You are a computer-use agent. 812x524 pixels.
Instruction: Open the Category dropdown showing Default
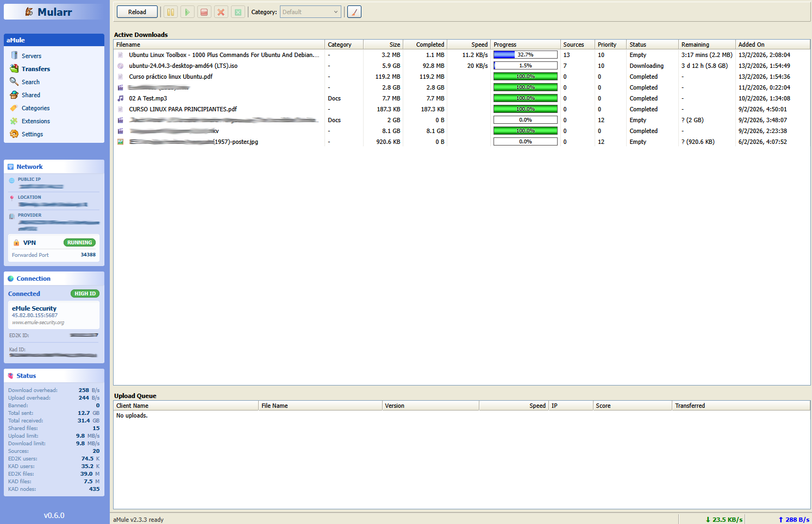310,12
